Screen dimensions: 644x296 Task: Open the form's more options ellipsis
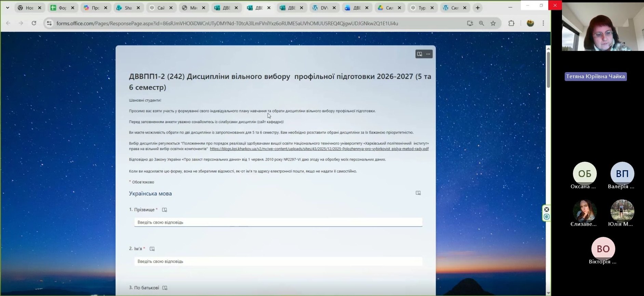point(428,54)
